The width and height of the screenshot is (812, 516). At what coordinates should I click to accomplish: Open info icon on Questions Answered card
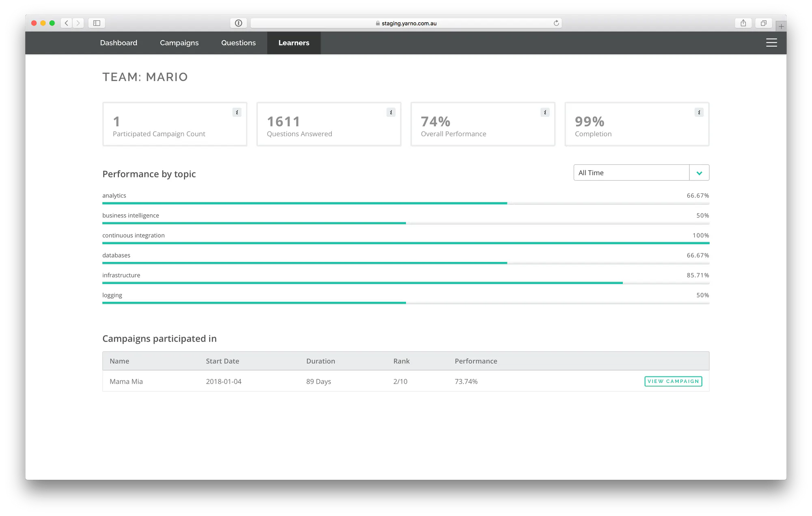coord(391,112)
